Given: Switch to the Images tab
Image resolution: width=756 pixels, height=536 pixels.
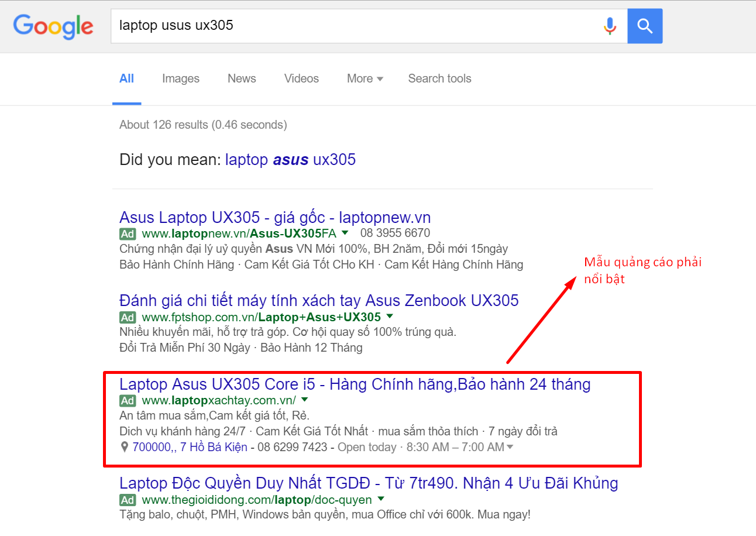Looking at the screenshot, I should [x=180, y=78].
